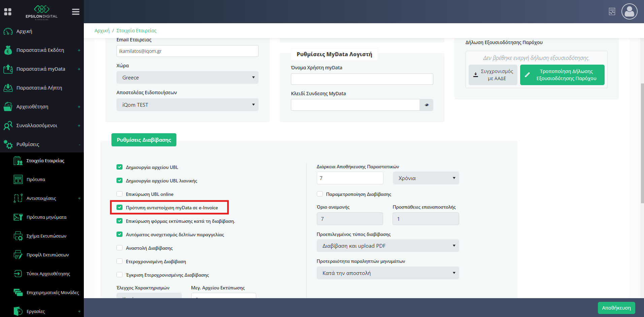Select Επιχειρηματικές Μονάδες sidebar icon
The image size is (644, 317).
[x=18, y=293]
